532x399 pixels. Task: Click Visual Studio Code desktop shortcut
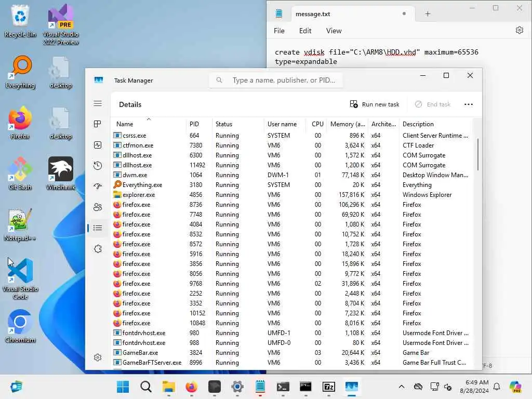click(20, 279)
